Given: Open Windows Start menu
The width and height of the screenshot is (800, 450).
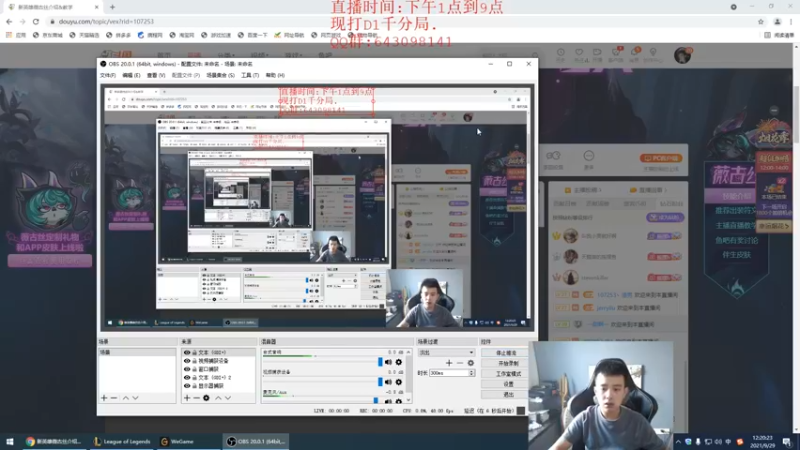Looking at the screenshot, I should pyautogui.click(x=10, y=441).
